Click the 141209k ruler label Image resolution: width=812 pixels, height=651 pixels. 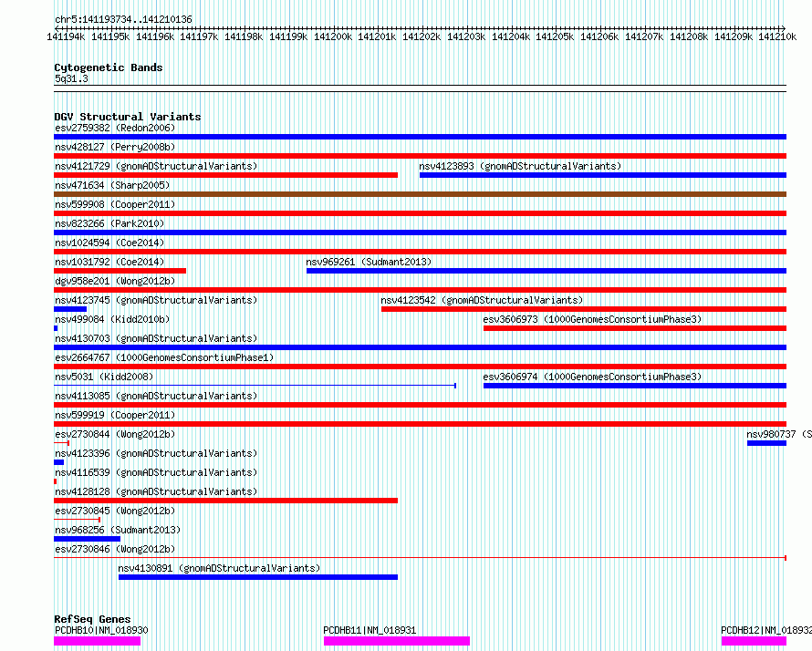point(734,36)
